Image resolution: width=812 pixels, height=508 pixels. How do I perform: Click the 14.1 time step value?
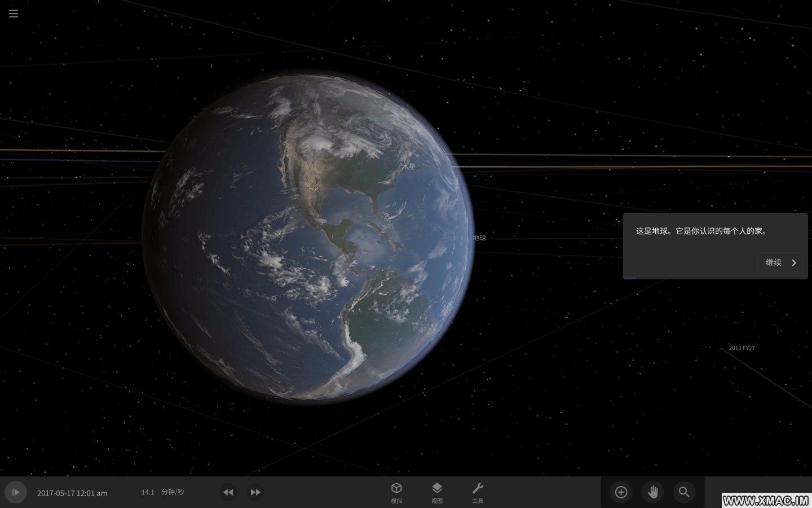tap(148, 492)
